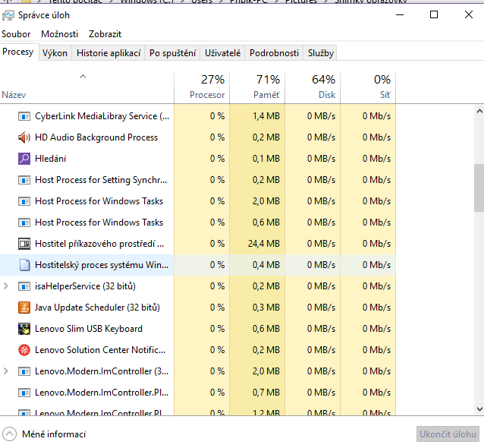
Task: Switch to the Výkon tab
Action: coord(55,53)
